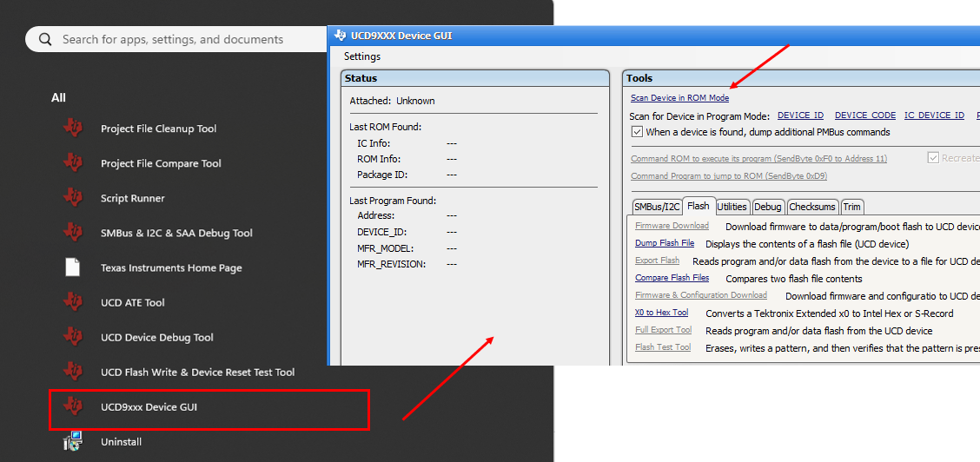Open SMBus & I2C & SAA Debug Tool entry

point(177,233)
